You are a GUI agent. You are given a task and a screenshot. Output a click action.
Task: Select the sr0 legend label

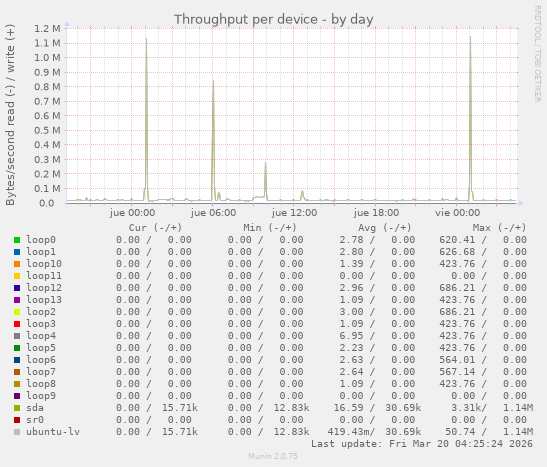(x=35, y=420)
